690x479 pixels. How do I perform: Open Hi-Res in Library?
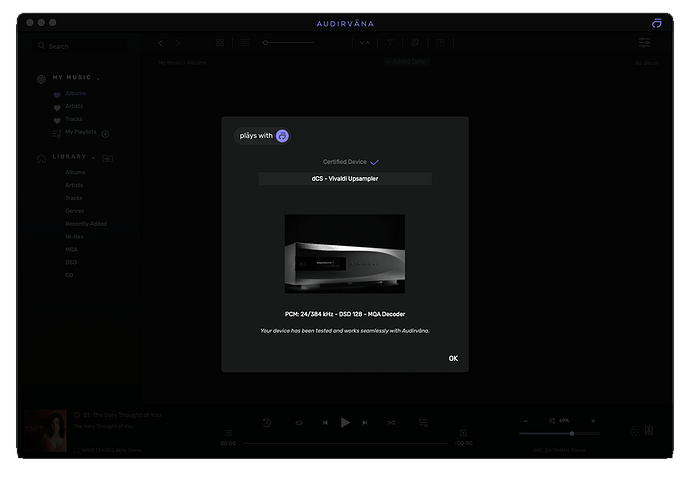(74, 237)
